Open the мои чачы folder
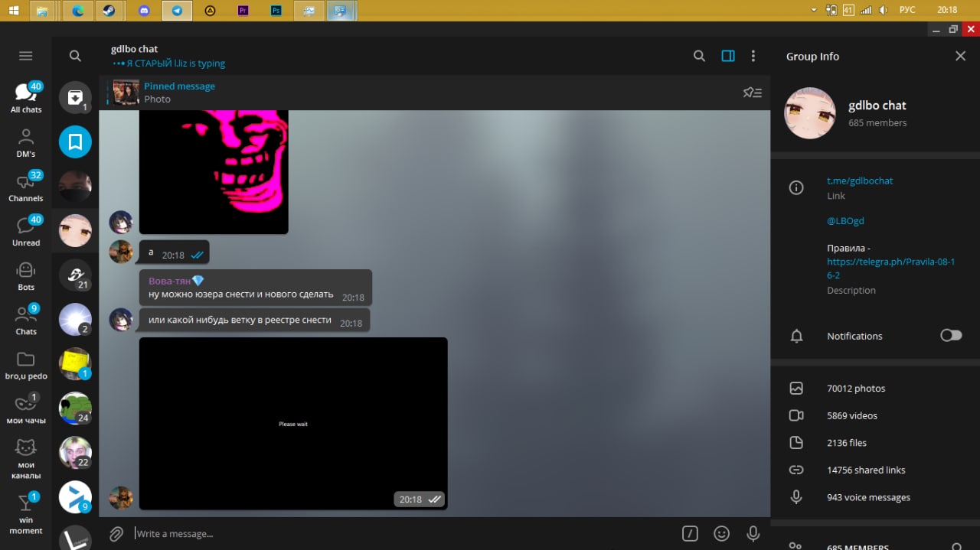The image size is (980, 550). 26,409
